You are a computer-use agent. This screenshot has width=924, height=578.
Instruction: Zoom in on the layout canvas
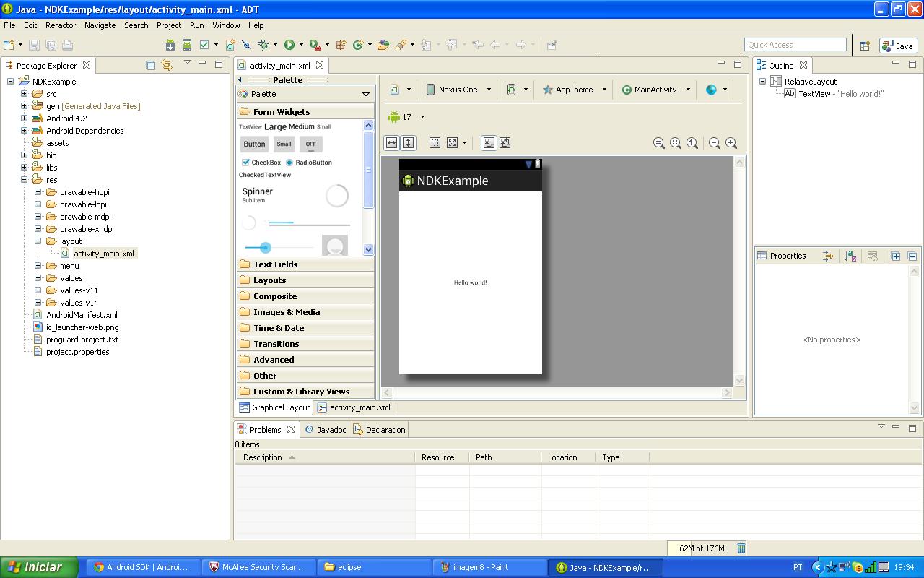tap(731, 143)
